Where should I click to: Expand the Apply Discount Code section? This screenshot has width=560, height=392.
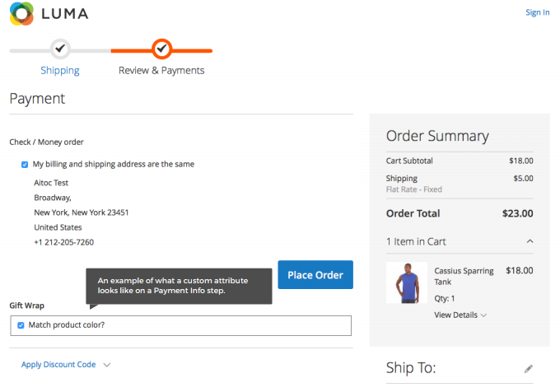[58, 365]
